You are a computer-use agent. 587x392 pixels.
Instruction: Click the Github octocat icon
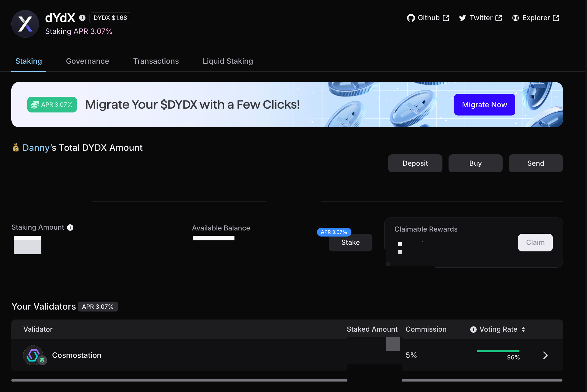(x=411, y=18)
